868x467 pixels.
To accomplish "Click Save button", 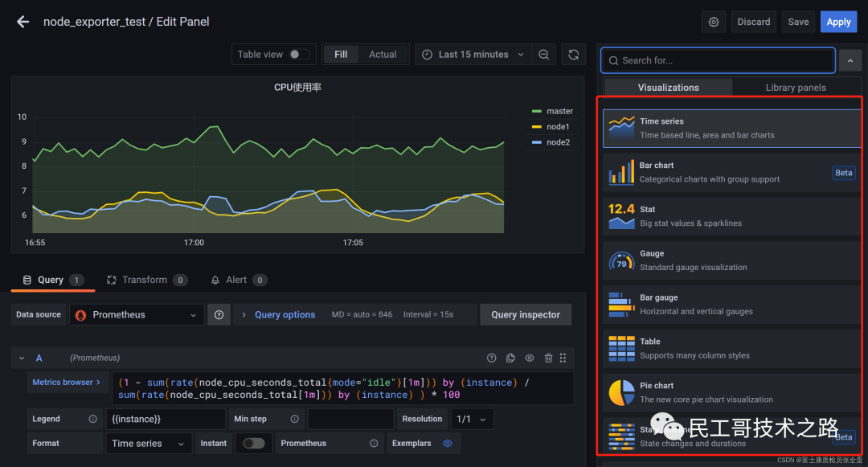I will coord(798,23).
